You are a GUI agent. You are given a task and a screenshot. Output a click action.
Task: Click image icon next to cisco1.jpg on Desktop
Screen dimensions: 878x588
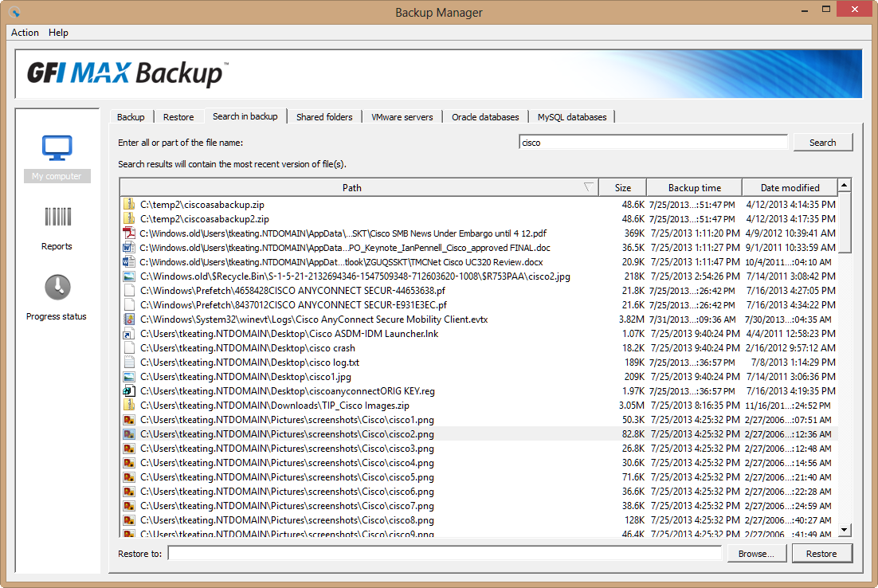129,377
